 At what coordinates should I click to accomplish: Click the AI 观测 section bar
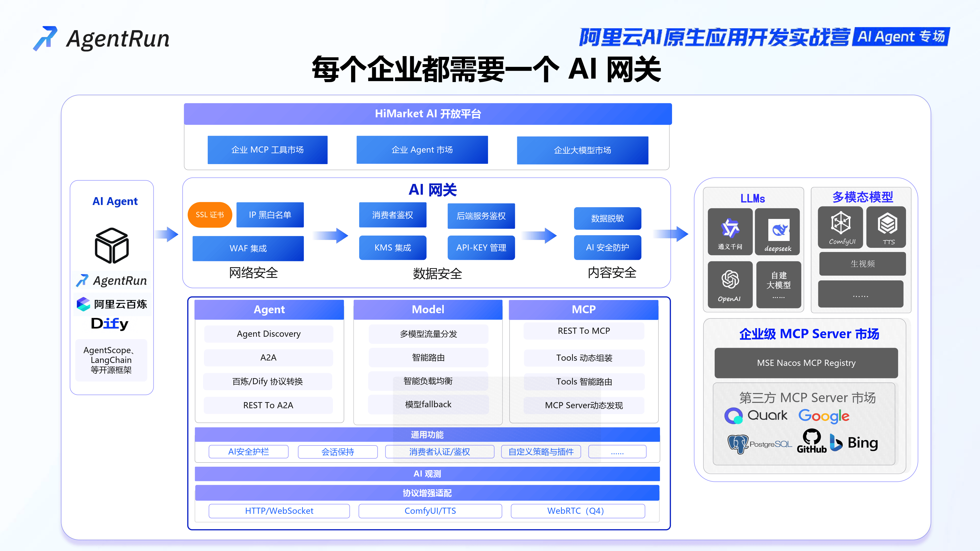[427, 474]
